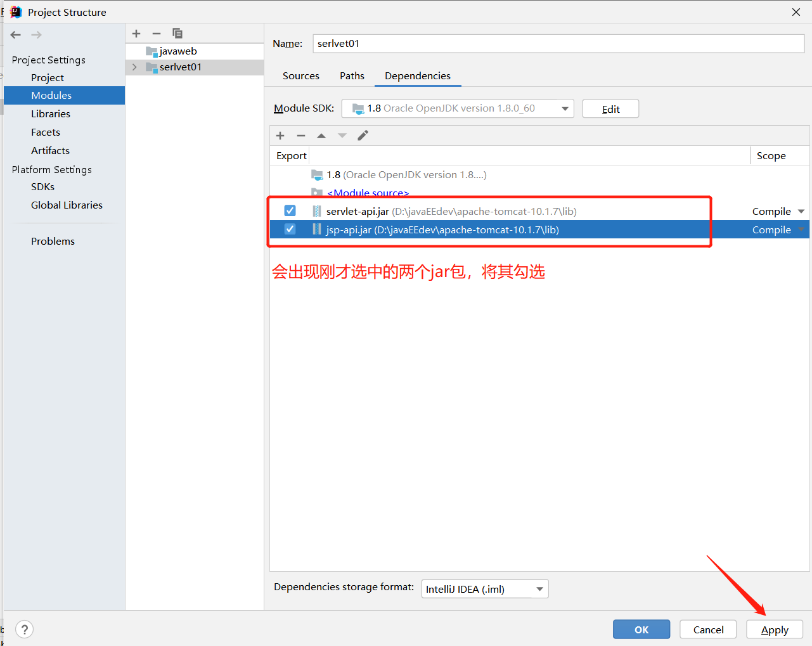Screen dimensions: 812x646
Task: Click the Export column header
Action: [x=291, y=156]
